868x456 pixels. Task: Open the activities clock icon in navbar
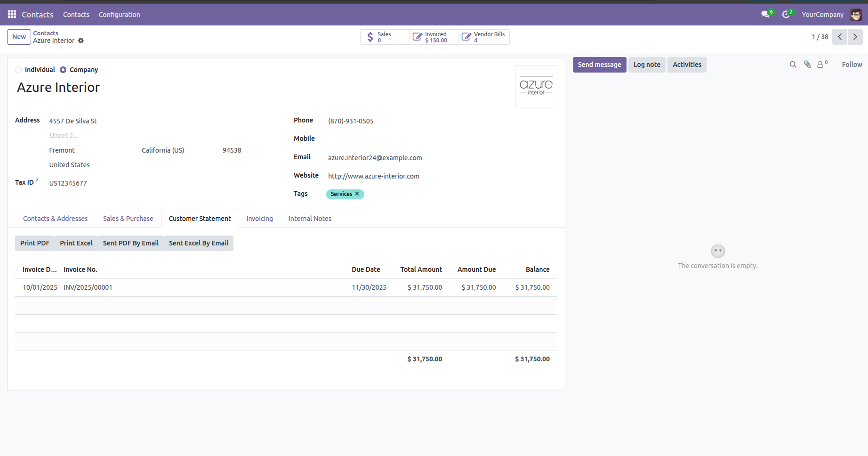(786, 15)
